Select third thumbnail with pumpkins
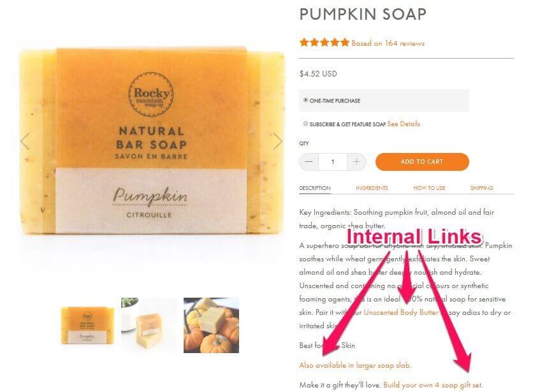The height and width of the screenshot is (392, 540). [x=211, y=325]
